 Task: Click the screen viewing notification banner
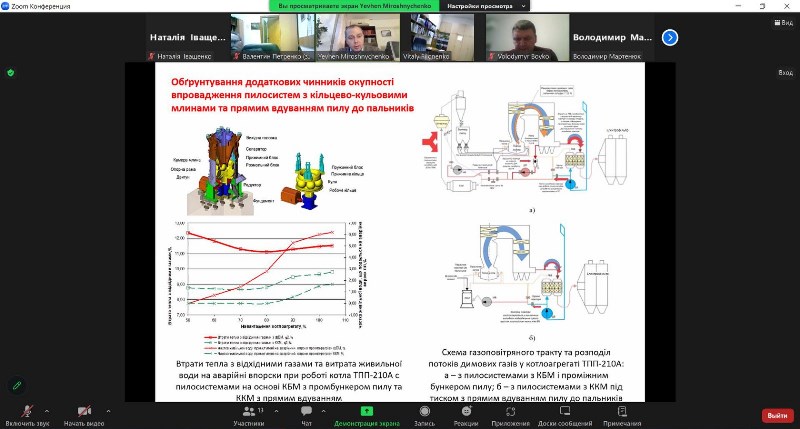355,6
